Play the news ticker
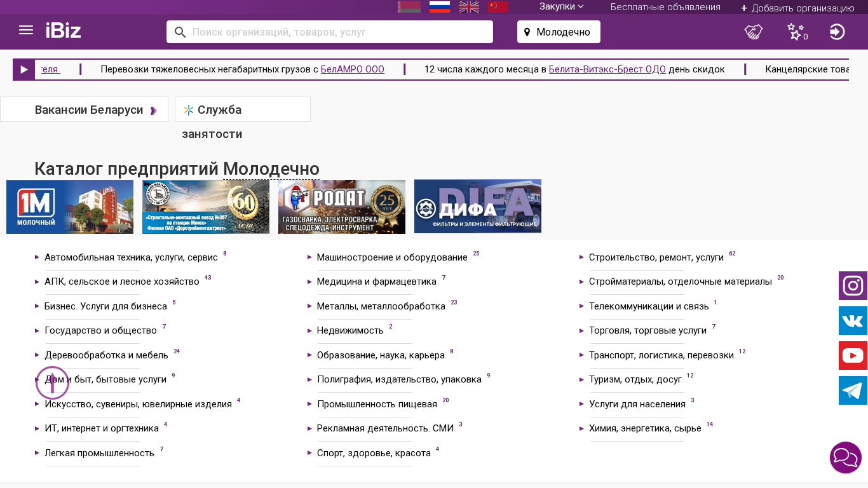Viewport: 868px width, 488px height. (24, 70)
